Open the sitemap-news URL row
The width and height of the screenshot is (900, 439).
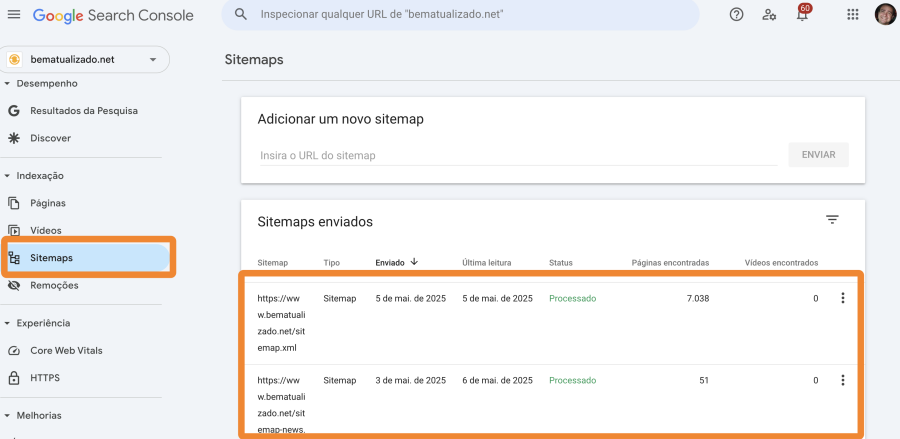point(281,405)
